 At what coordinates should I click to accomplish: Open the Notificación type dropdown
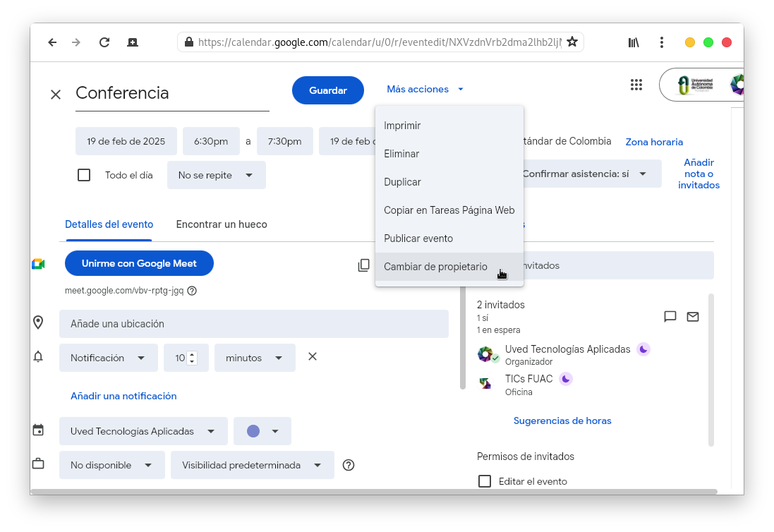pos(108,358)
